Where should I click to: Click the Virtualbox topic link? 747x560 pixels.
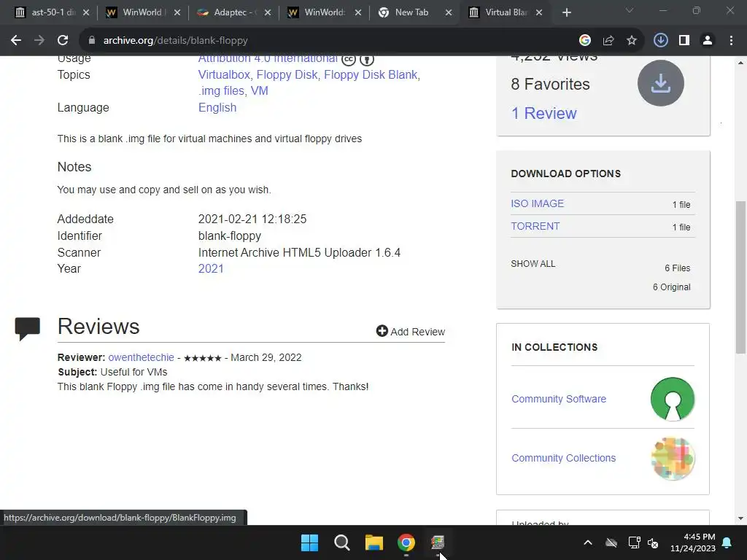tap(224, 75)
